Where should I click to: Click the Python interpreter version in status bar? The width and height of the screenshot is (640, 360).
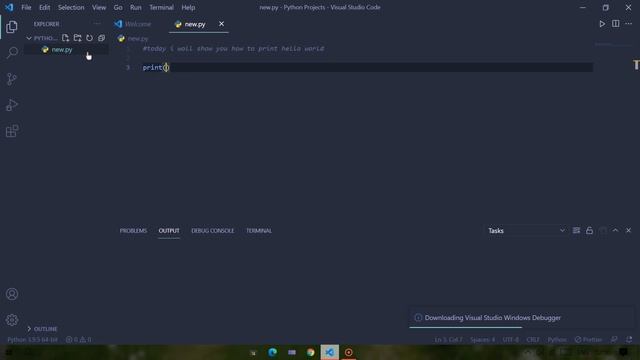click(32, 340)
